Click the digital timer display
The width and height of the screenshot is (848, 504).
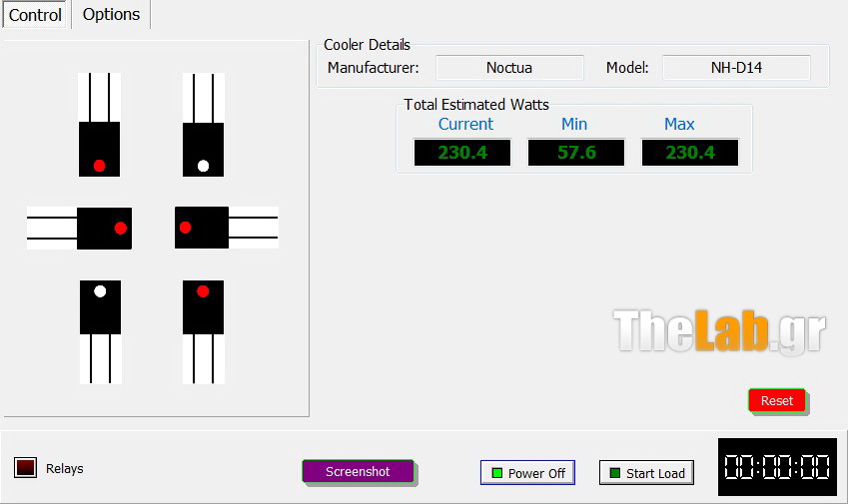(777, 467)
